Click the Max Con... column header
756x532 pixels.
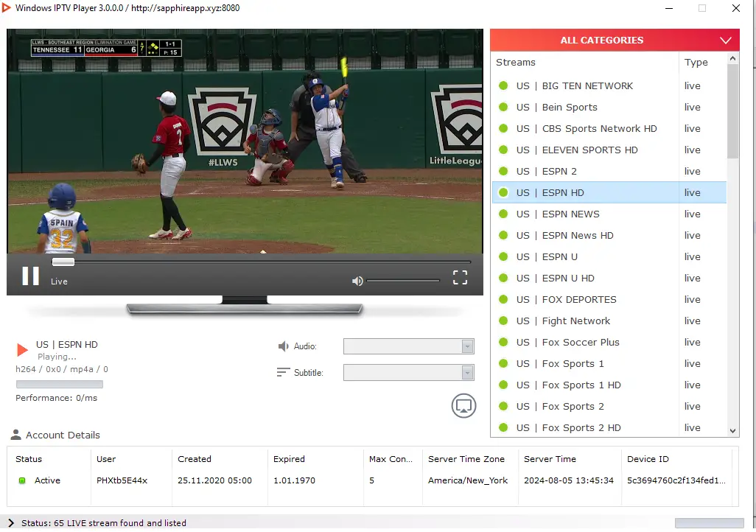[393, 459]
